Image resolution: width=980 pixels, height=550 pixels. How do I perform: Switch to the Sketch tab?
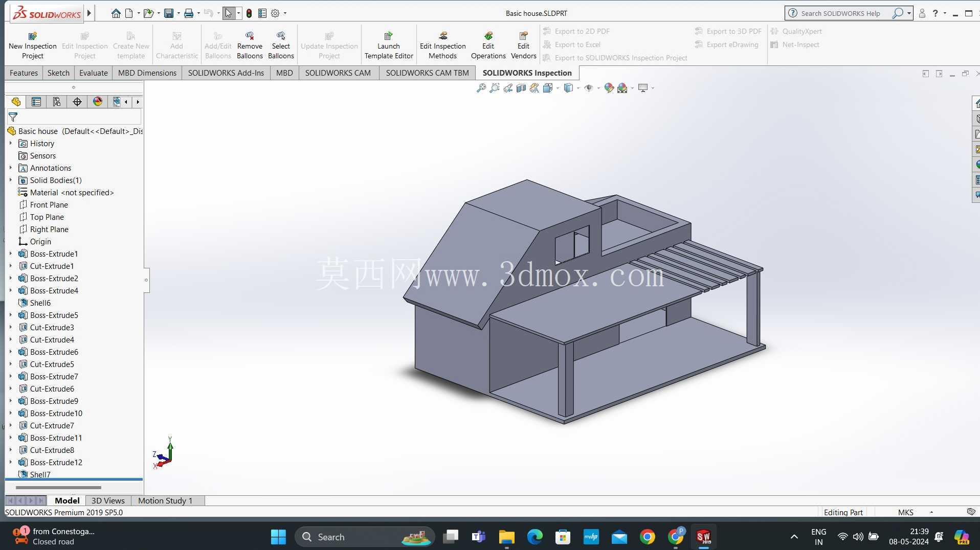coord(58,73)
